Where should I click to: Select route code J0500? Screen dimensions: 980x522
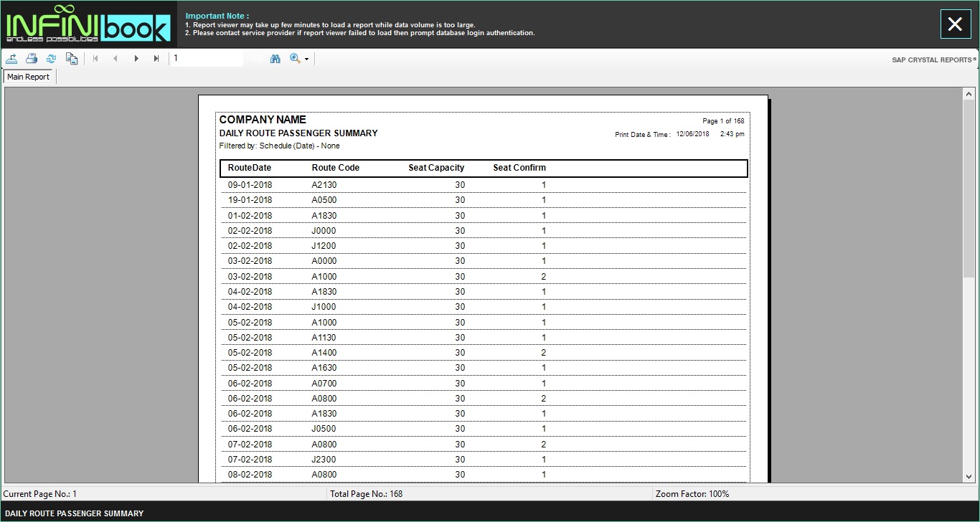[324, 429]
